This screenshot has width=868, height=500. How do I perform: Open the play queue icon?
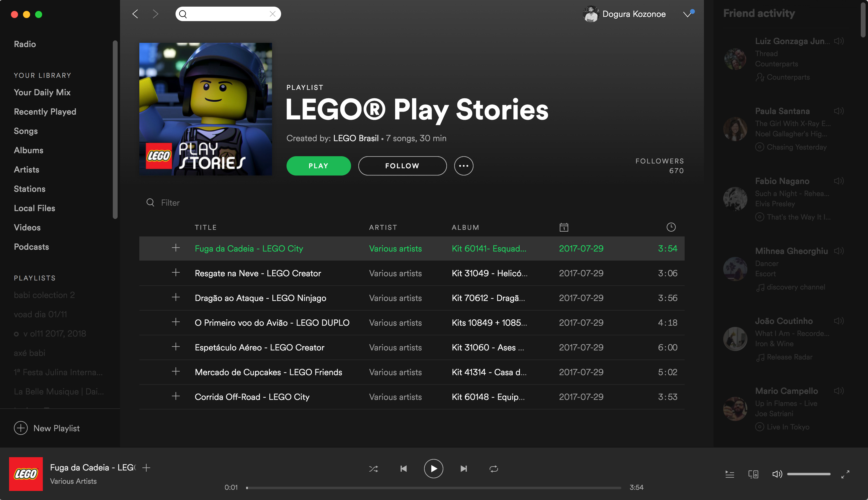pyautogui.click(x=729, y=474)
